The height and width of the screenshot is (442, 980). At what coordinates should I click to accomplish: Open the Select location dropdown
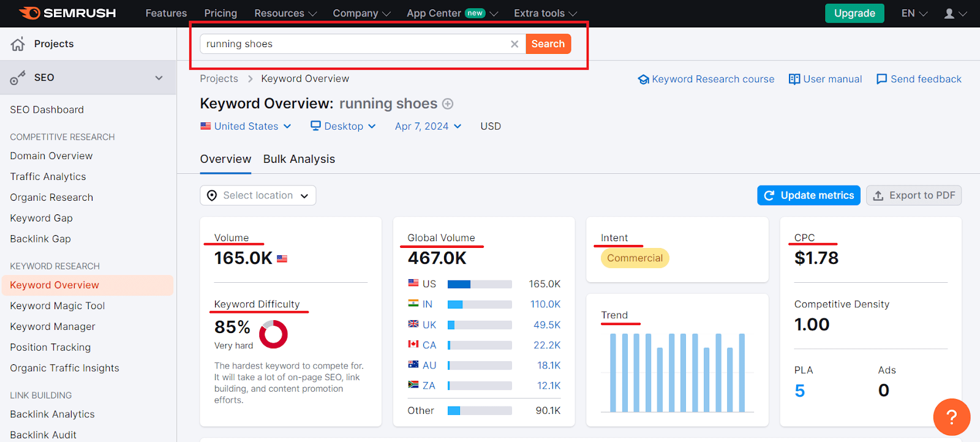(258, 195)
